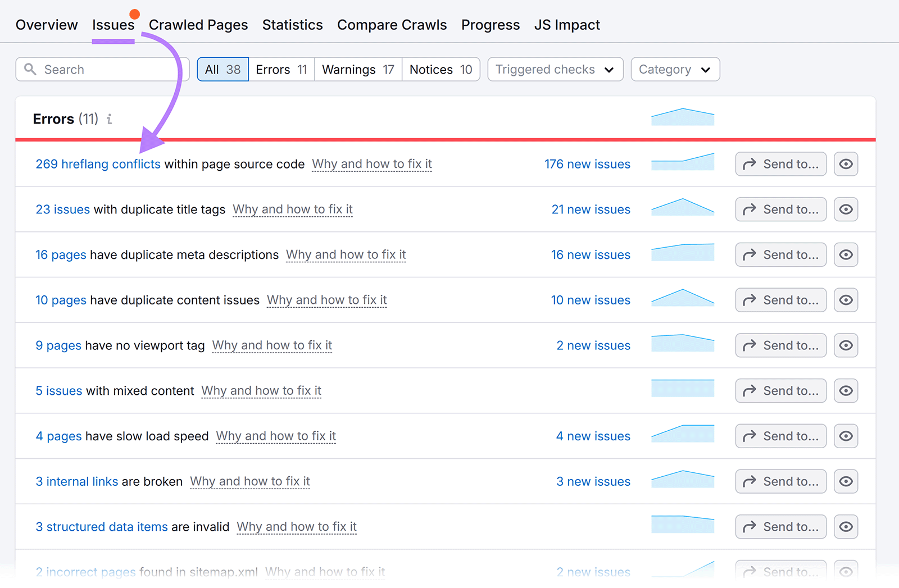This screenshot has width=899, height=588.
Task: Expand the Send to options for hreflang conflicts
Action: click(x=780, y=163)
